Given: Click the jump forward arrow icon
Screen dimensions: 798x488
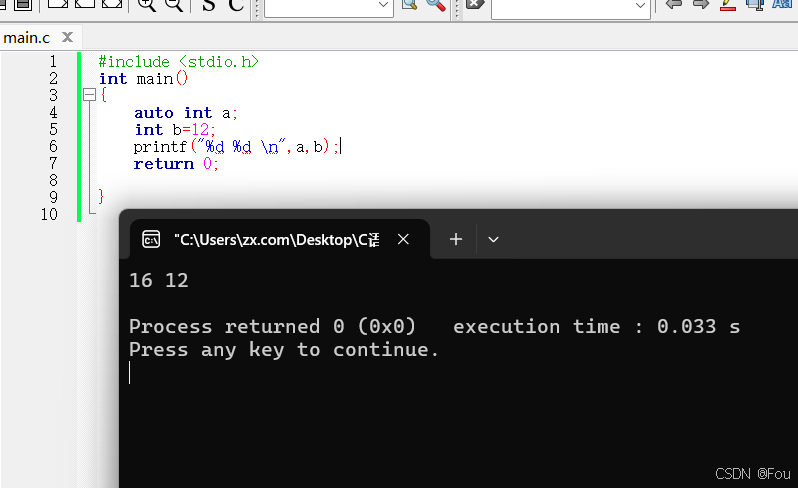Looking at the screenshot, I should tap(701, 5).
